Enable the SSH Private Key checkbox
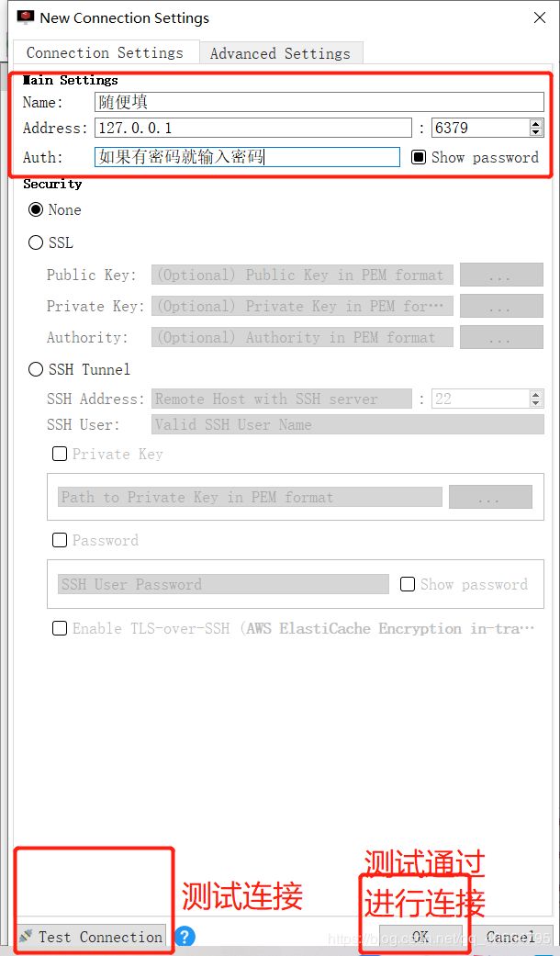This screenshot has width=560, height=956. coord(59,455)
